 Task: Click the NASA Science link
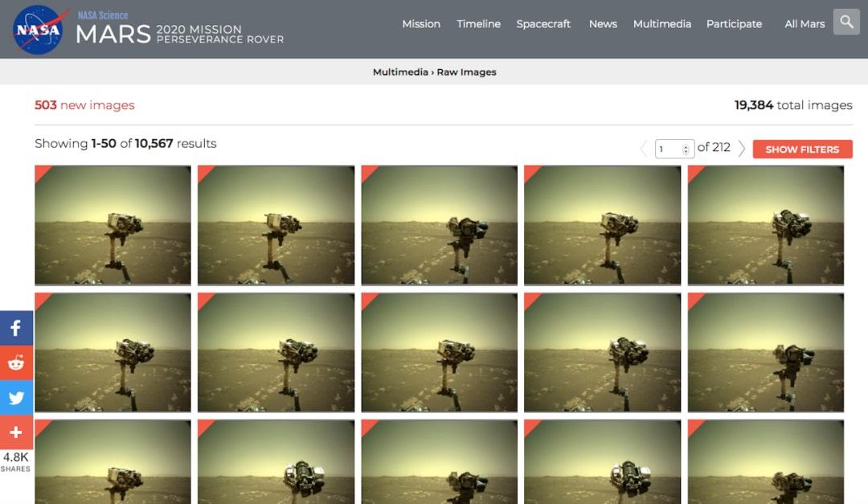point(103,15)
